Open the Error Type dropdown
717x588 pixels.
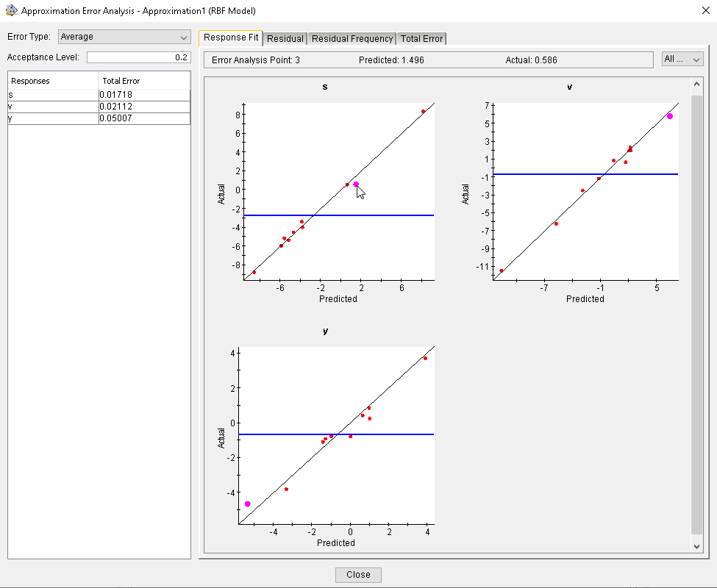pyautogui.click(x=124, y=37)
